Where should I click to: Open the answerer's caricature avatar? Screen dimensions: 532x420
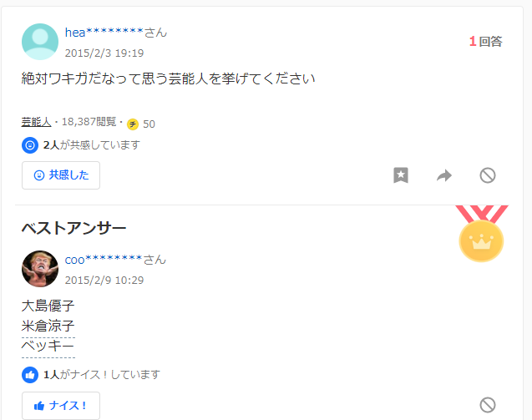pos(40,269)
